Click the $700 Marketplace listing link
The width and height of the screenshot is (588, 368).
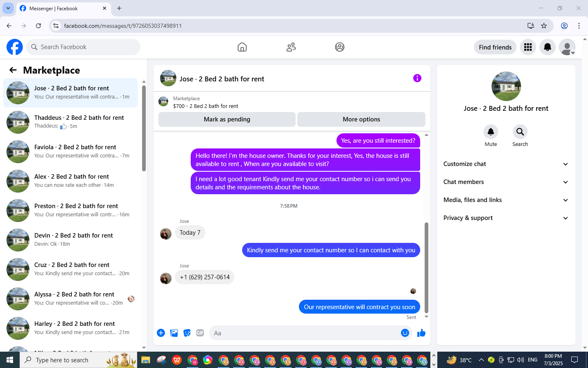point(205,106)
